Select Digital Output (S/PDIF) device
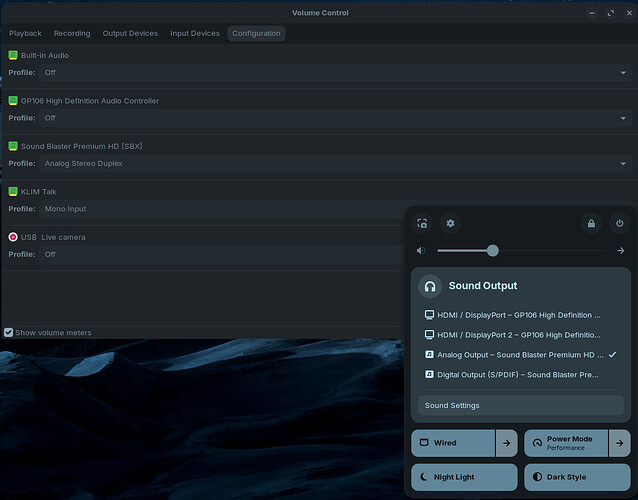 [x=521, y=375]
